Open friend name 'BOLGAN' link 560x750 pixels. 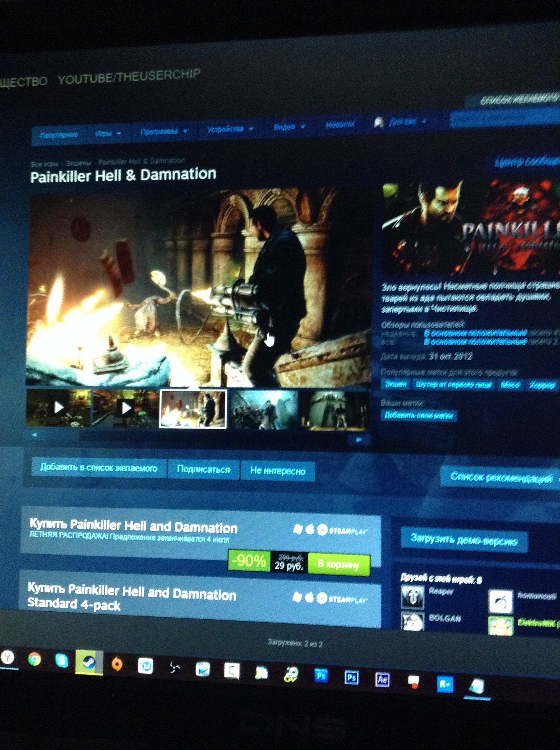coord(444,619)
